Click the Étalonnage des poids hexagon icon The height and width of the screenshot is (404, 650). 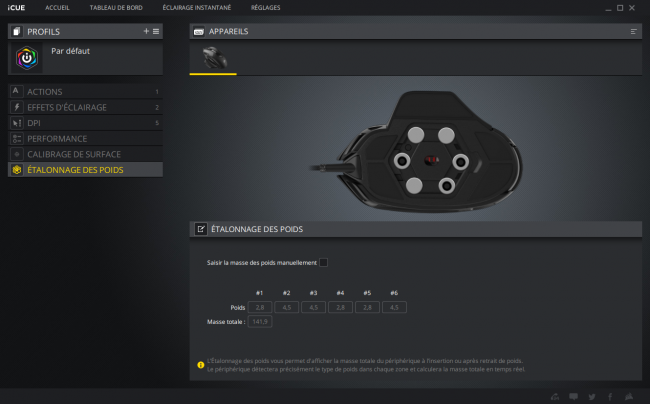coord(17,170)
